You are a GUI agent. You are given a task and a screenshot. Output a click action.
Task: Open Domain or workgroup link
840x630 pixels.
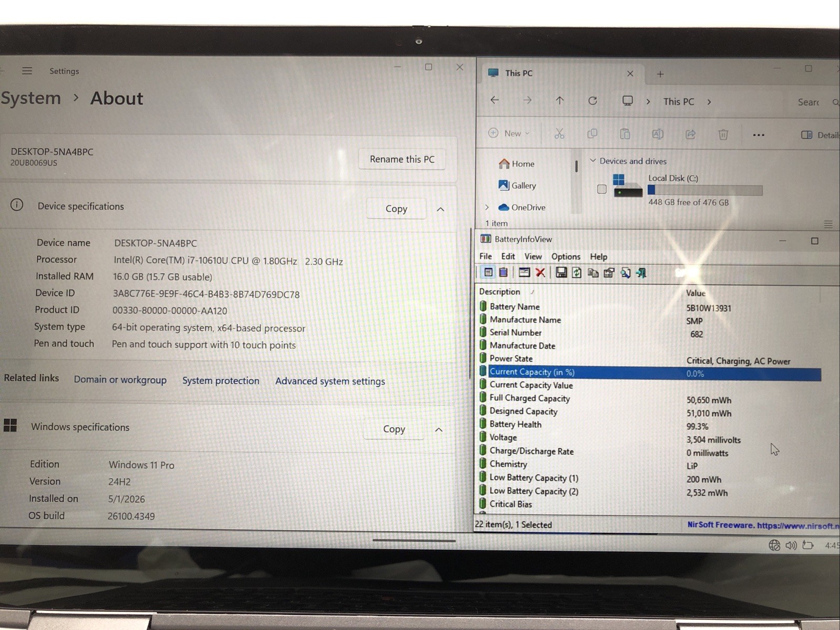[x=120, y=380]
